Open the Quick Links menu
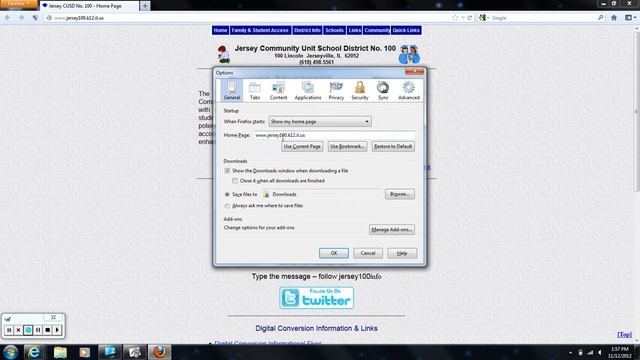640x360 pixels. (x=406, y=30)
